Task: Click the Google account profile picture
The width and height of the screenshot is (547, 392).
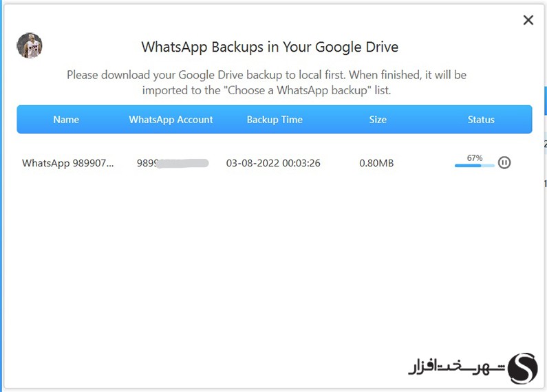Action: tap(30, 45)
